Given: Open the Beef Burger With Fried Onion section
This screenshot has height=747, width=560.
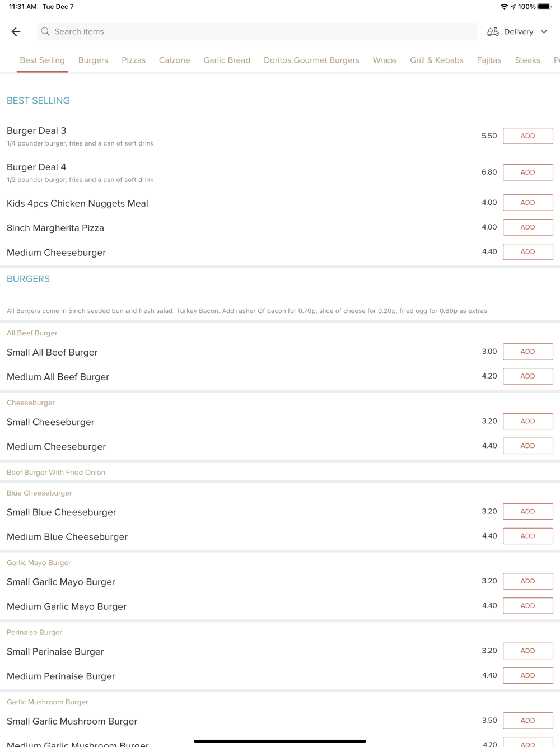Looking at the screenshot, I should pyautogui.click(x=56, y=473).
